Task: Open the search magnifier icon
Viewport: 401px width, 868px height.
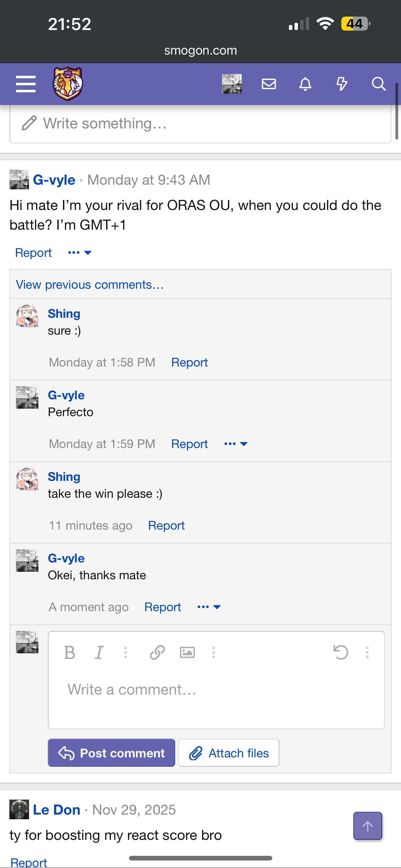Action: [379, 84]
